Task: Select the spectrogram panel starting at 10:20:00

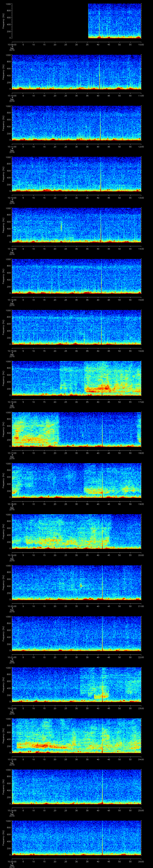Action: pyautogui.click(x=77, y=583)
